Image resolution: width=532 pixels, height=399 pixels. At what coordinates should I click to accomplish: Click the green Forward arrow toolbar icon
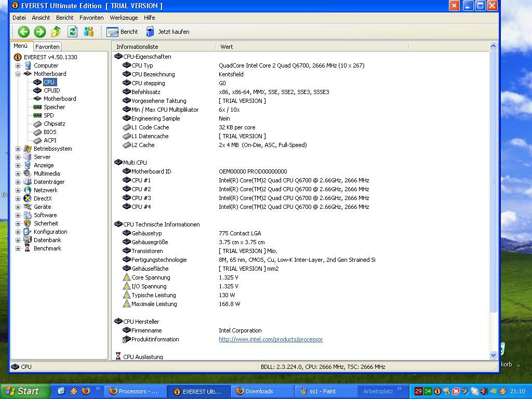(x=40, y=32)
